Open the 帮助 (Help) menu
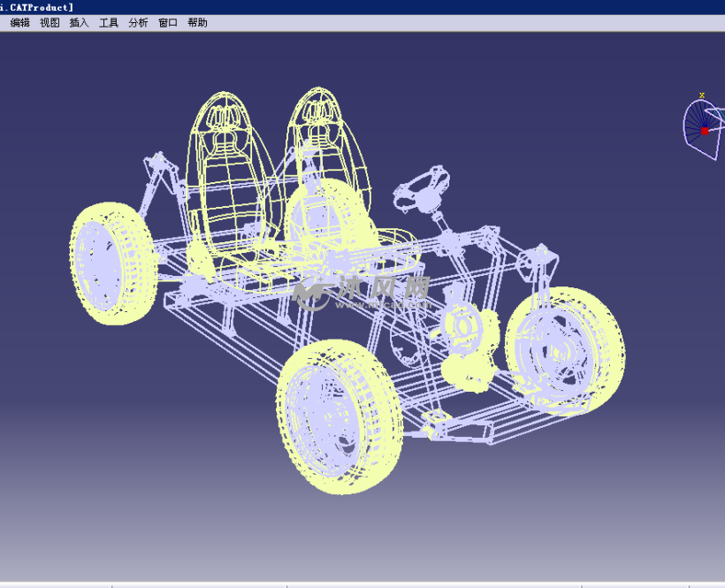 [197, 23]
